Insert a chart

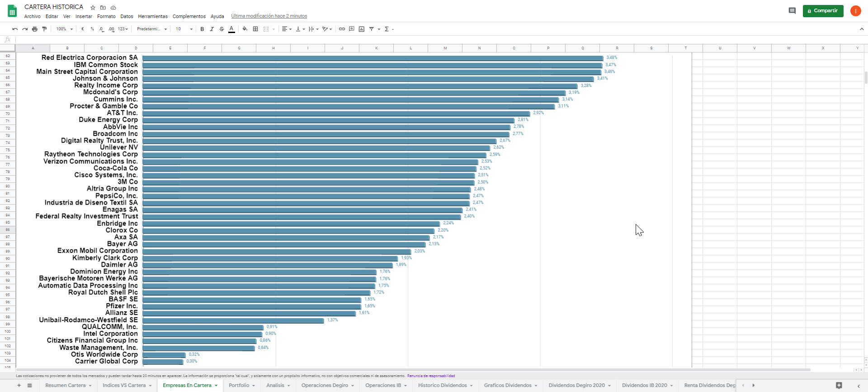[x=362, y=29]
